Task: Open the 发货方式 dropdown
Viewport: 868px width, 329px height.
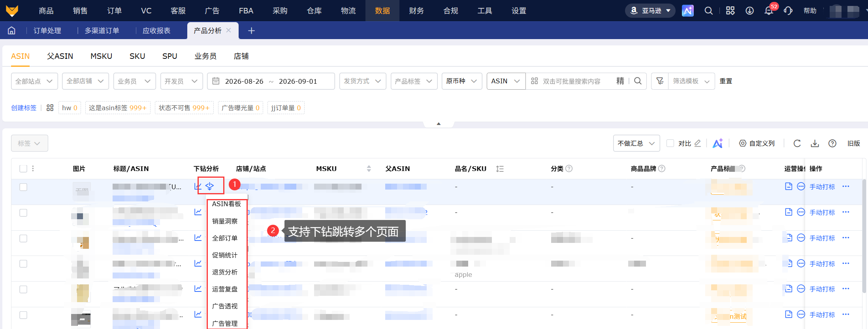Action: point(363,81)
